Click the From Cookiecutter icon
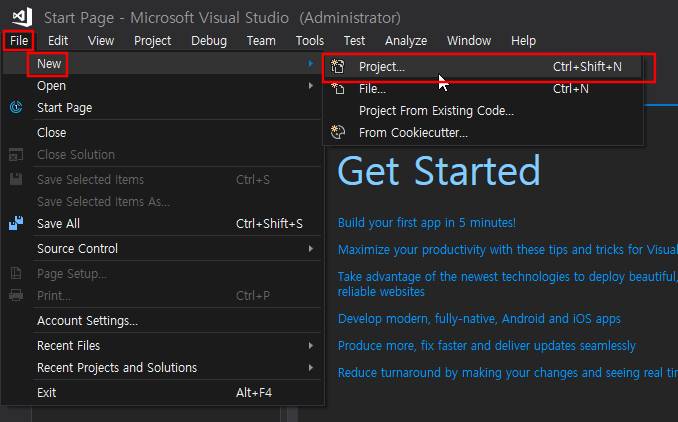Screen dimensions: 678x422 tap(338, 132)
